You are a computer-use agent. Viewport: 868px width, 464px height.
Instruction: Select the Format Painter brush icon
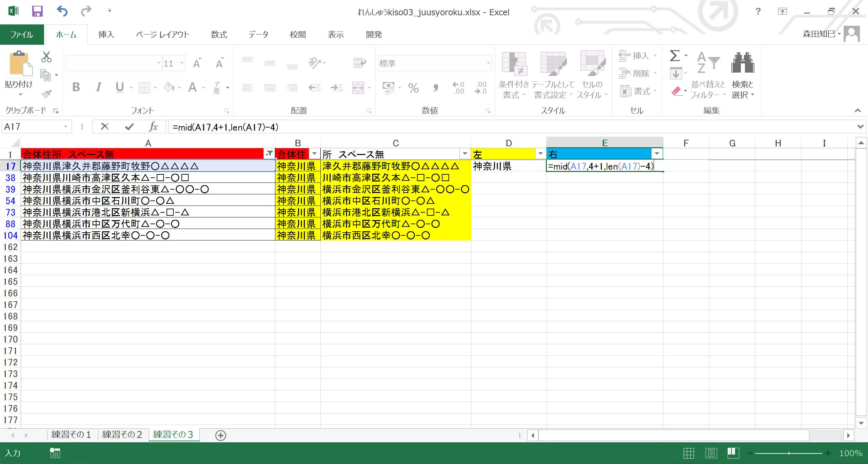pyautogui.click(x=46, y=94)
